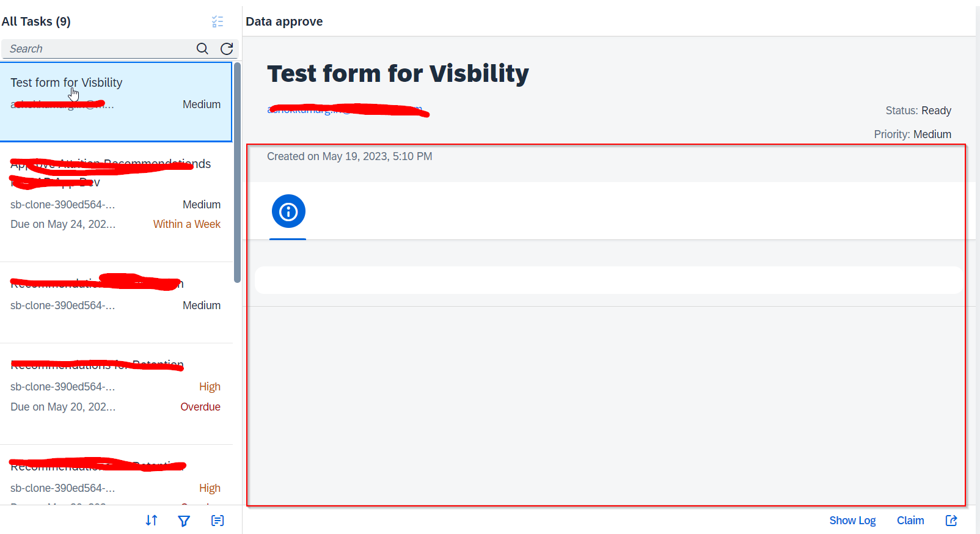Select the Test form for Visbility task
The width and height of the screenshot is (980, 534).
point(115,101)
